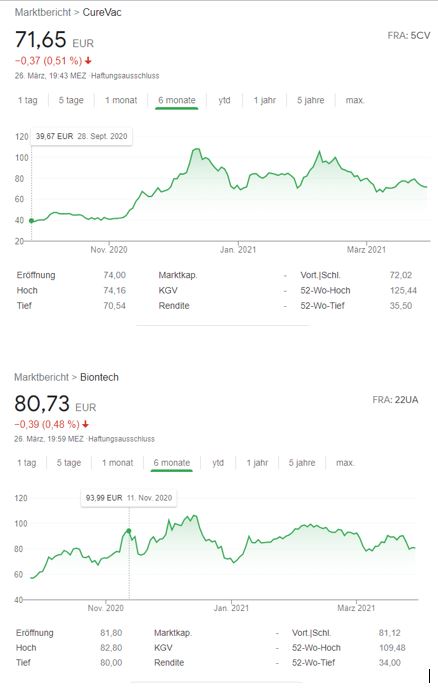Select the Biontech '6 monate' range tab
Image resolution: width=438 pixels, height=689 pixels.
point(172,463)
